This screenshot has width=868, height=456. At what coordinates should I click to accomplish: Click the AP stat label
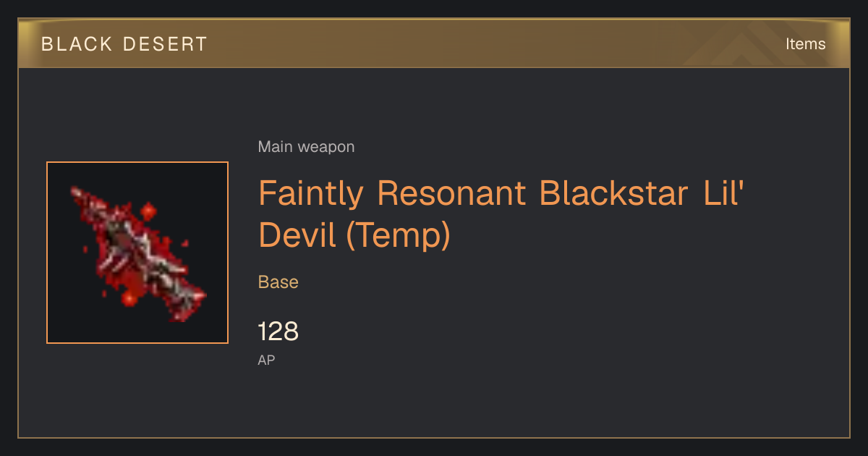pyautogui.click(x=266, y=360)
